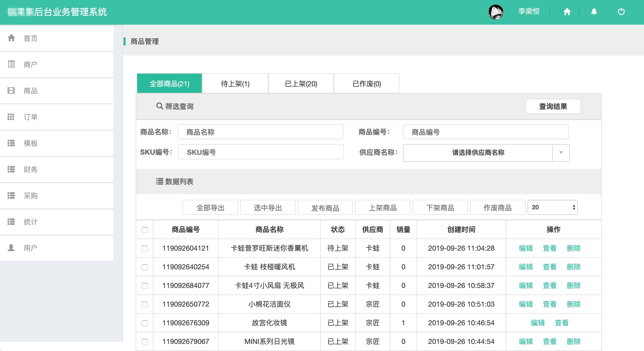Click 删除 for 小棉花洁面仪
Screen dimensions: 644x351
(x=574, y=304)
